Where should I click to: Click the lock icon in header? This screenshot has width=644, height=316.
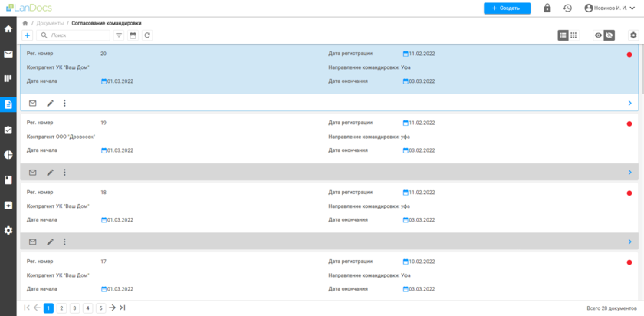coord(547,8)
